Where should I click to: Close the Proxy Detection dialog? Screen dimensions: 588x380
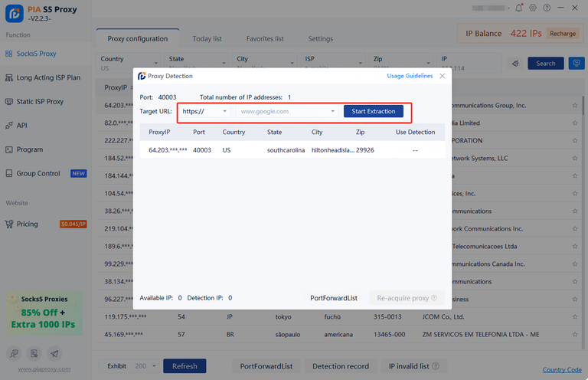coord(442,76)
